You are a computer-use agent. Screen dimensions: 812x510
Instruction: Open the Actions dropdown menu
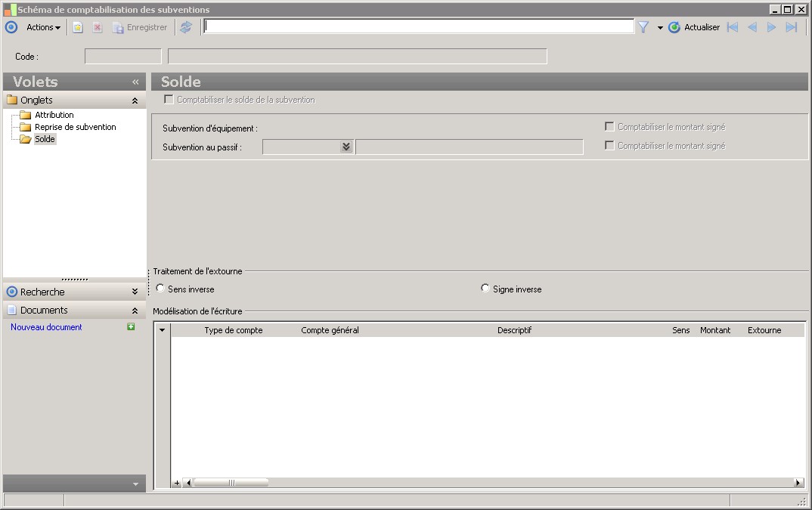(x=44, y=27)
